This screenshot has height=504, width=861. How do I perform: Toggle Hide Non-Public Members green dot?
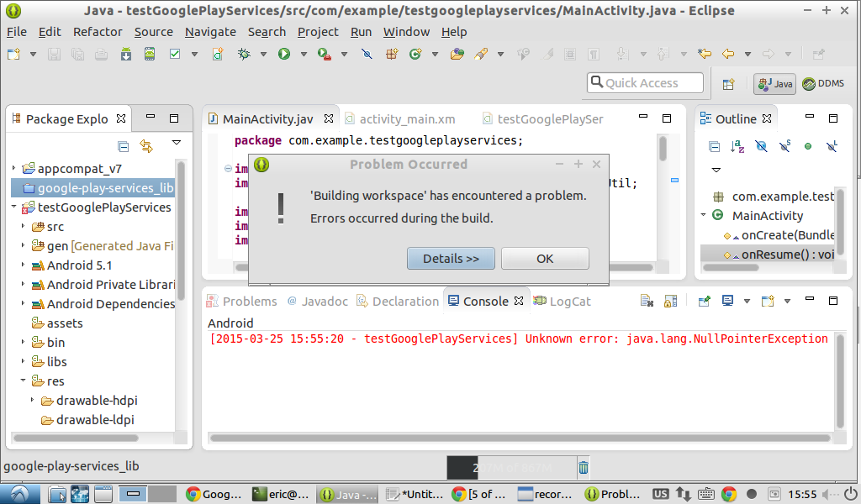click(808, 146)
